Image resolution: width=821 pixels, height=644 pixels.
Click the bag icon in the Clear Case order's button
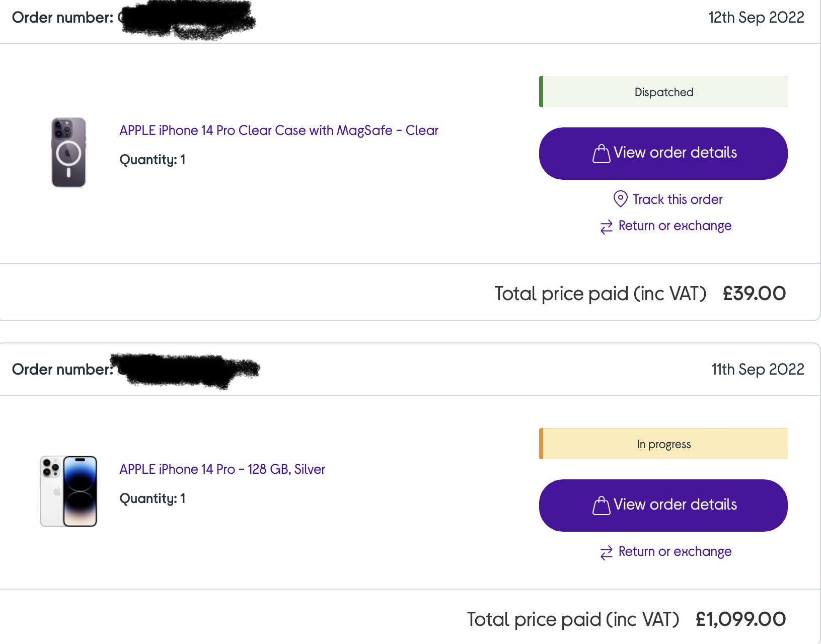pyautogui.click(x=601, y=154)
